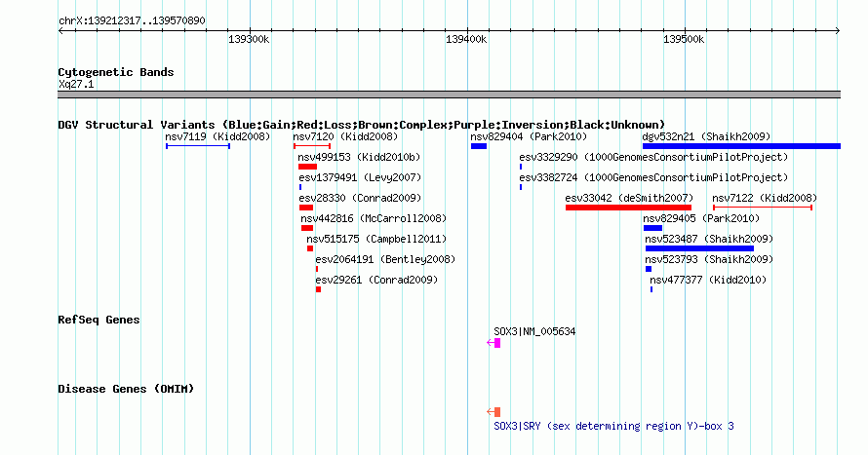Click the nsv515175 (Campbell2011) label
The height and width of the screenshot is (455, 868).
pyautogui.click(x=376, y=239)
